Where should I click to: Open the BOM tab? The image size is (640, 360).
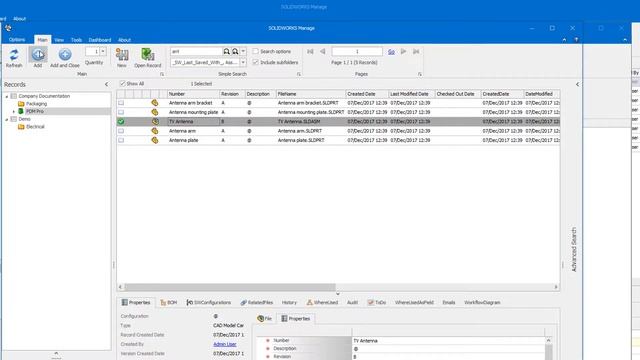click(x=169, y=302)
